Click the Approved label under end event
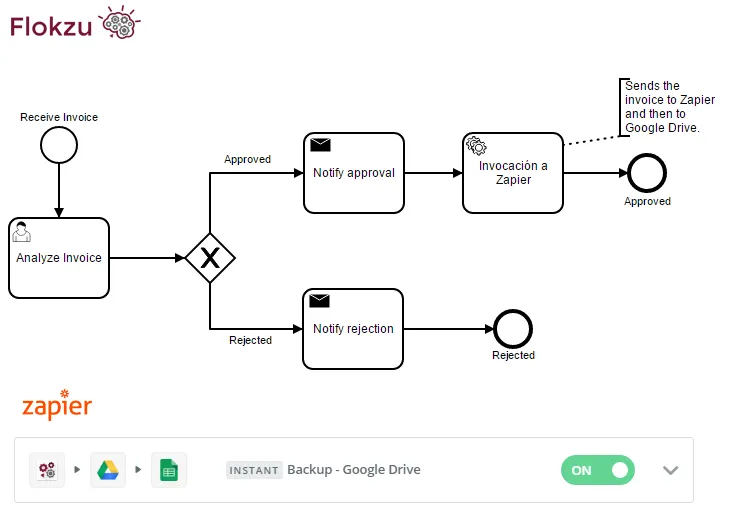Screen dimensions: 736x516 click(x=647, y=201)
